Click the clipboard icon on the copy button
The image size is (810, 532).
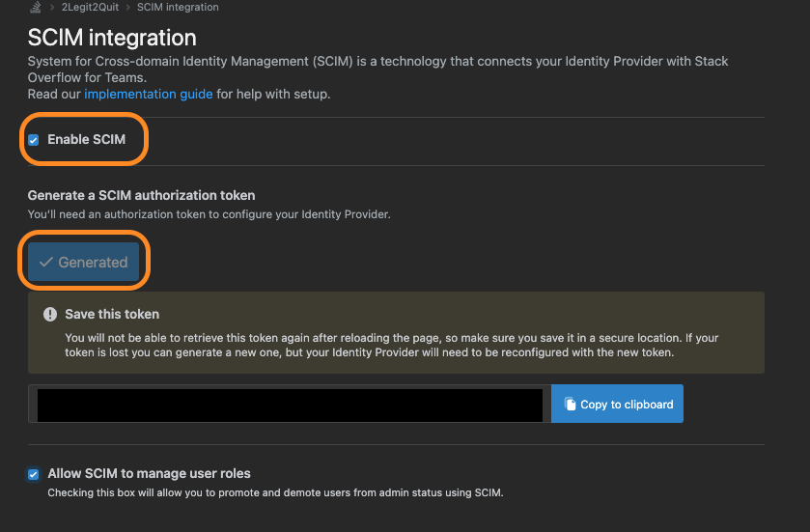570,405
